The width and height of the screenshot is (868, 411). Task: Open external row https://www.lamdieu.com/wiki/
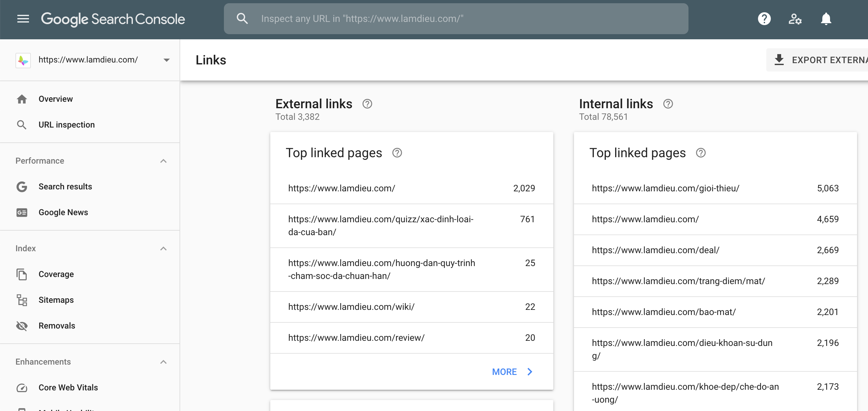coord(412,307)
